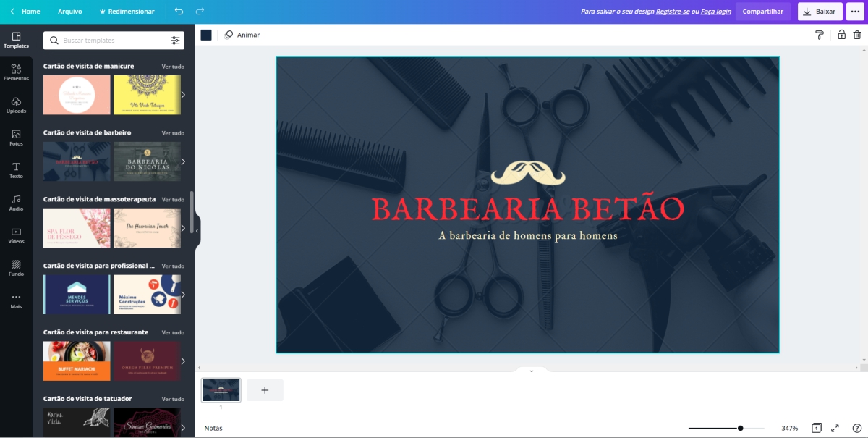Open the Fundo background panel
Screen dimensions: 868x438
tap(16, 268)
